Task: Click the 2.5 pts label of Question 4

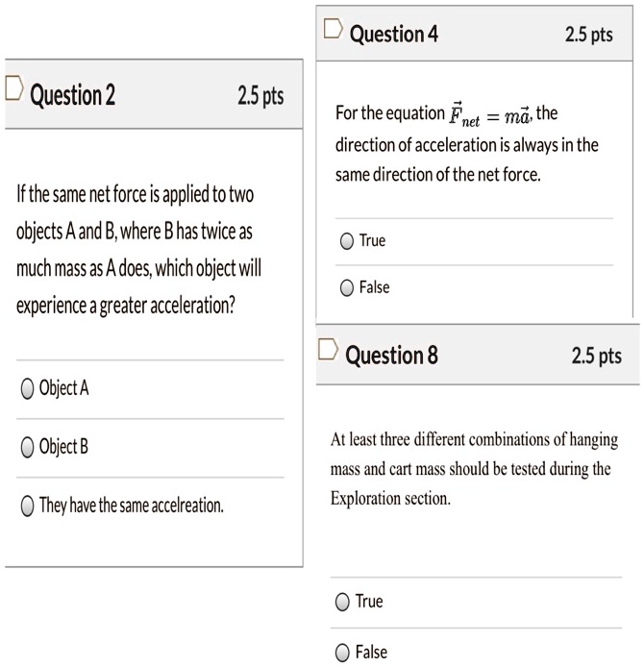Action: coord(588,35)
